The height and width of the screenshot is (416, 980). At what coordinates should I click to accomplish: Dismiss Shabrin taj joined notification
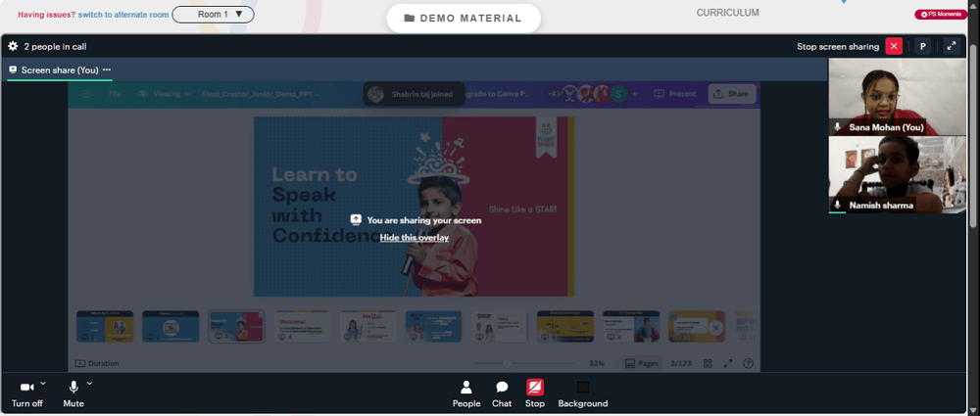[x=414, y=94]
